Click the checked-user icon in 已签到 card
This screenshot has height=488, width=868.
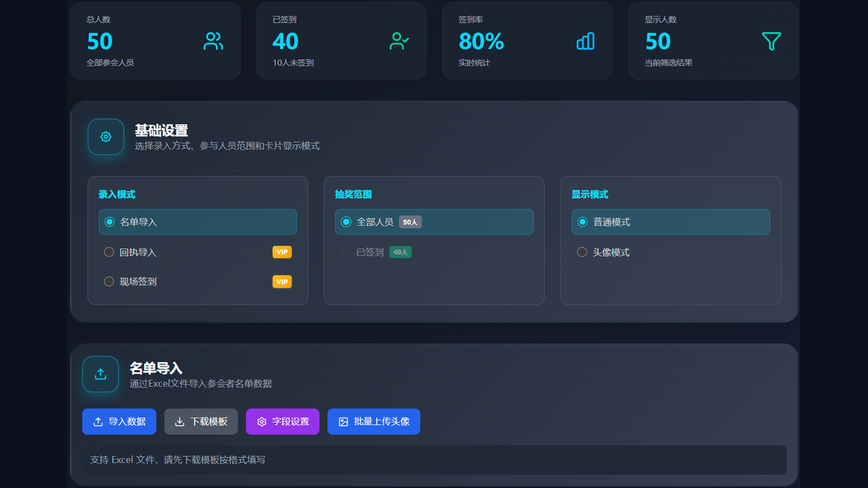[399, 41]
